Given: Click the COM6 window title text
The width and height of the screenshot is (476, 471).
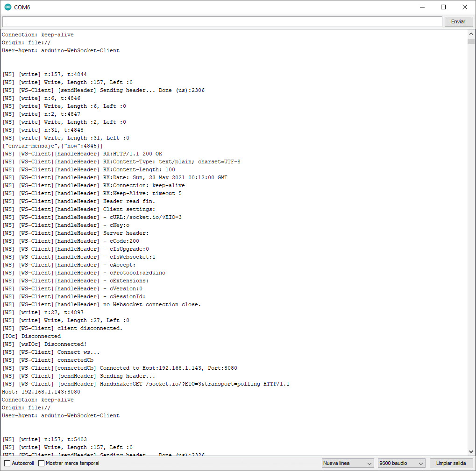Looking at the screenshot, I should 22,7.
